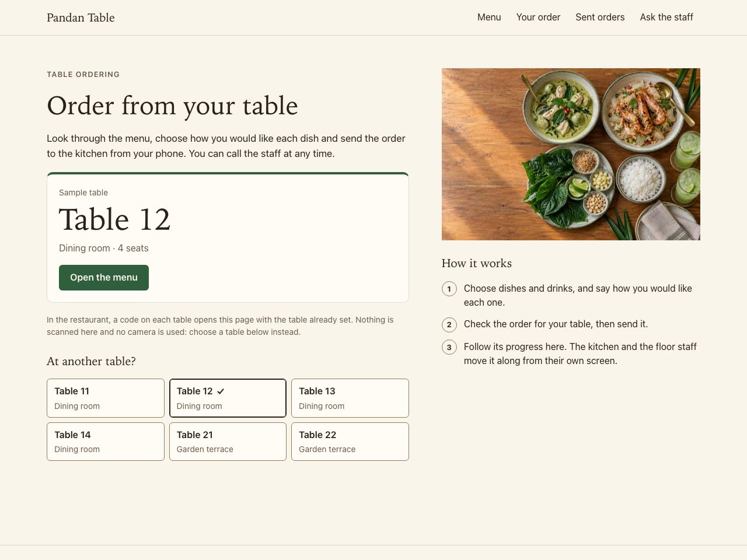747x560 pixels.
Task: Click step 3 'Follow its progress here' text
Action: tap(580, 353)
